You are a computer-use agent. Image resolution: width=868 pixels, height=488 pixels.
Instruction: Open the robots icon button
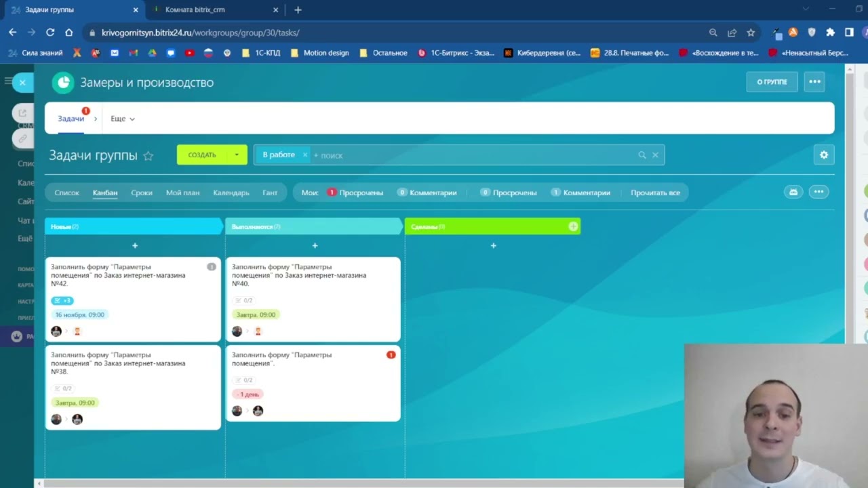click(x=793, y=192)
